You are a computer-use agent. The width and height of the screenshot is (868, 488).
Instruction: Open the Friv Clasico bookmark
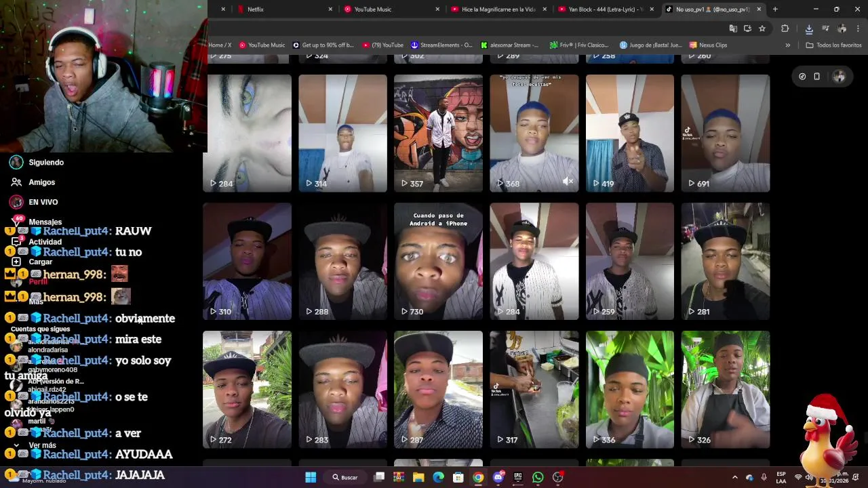pos(579,45)
